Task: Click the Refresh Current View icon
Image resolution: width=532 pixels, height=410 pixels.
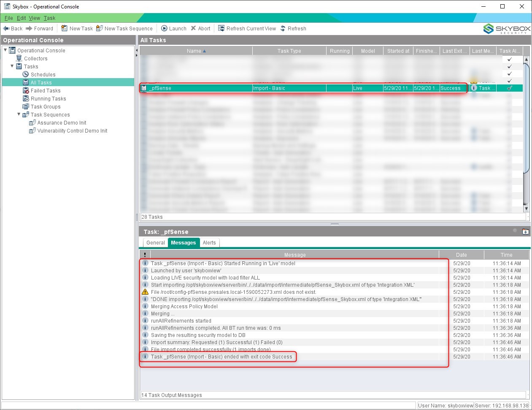Action: coord(221,28)
